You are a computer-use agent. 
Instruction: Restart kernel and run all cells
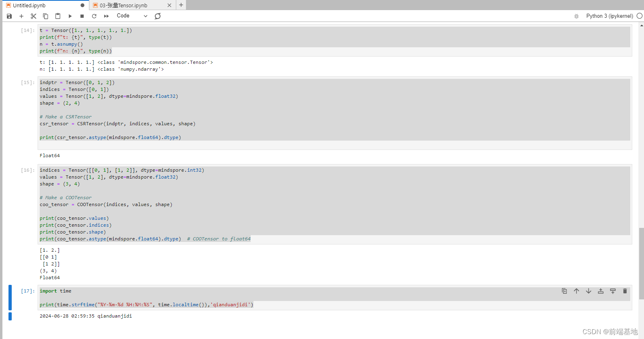[x=106, y=16]
